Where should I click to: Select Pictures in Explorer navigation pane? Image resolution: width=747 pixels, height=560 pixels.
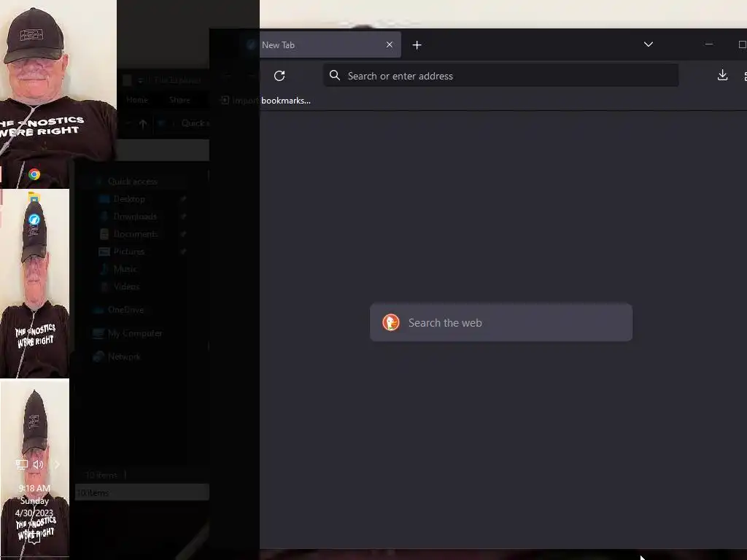point(128,252)
